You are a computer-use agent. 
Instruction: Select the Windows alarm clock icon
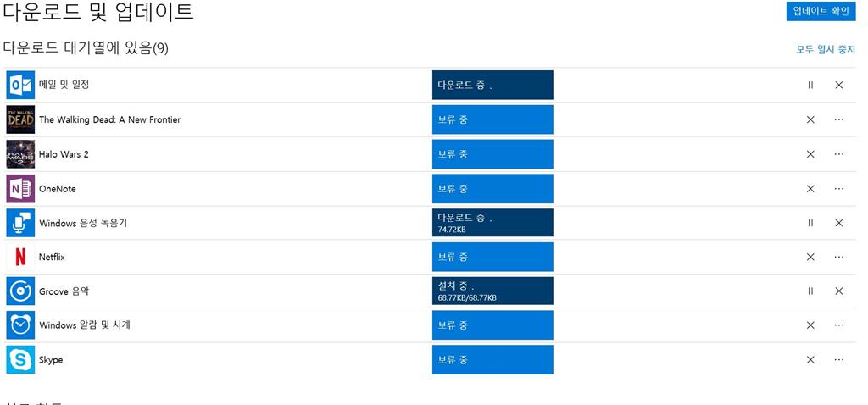(20, 325)
